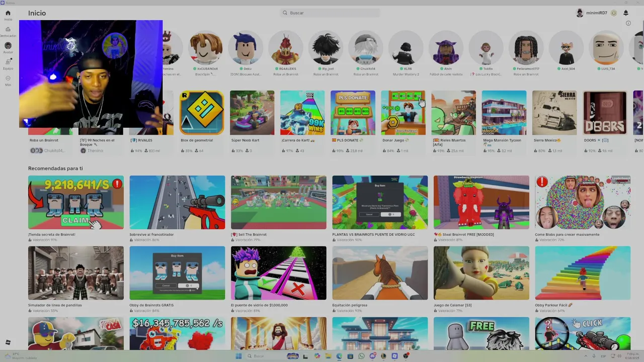Open the Donar Juego game tile
The width and height of the screenshot is (644, 362).
[403, 113]
